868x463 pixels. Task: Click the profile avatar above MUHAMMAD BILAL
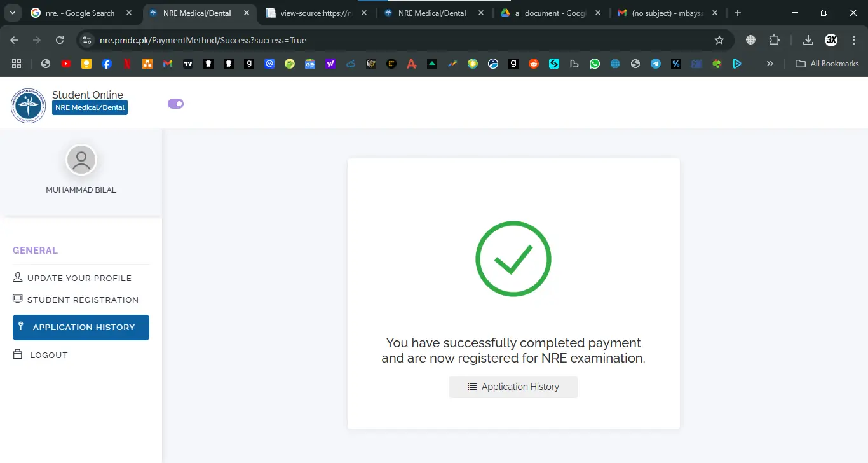(x=81, y=160)
